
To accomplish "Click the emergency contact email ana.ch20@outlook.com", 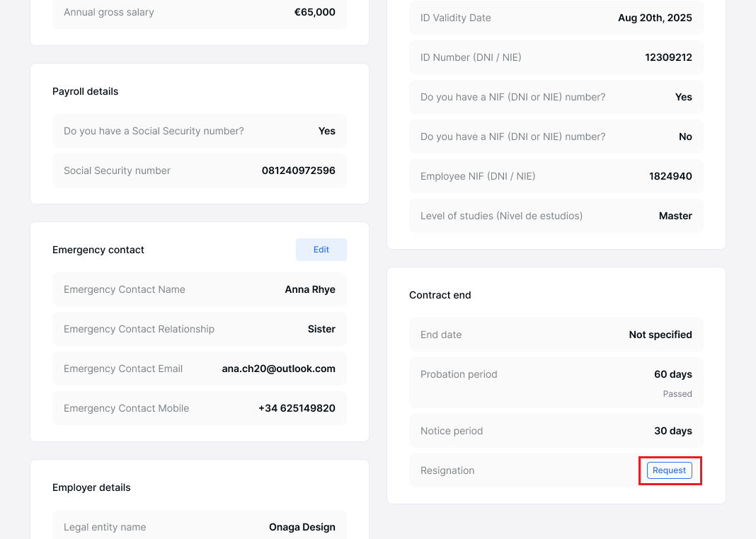I will pos(278,369).
